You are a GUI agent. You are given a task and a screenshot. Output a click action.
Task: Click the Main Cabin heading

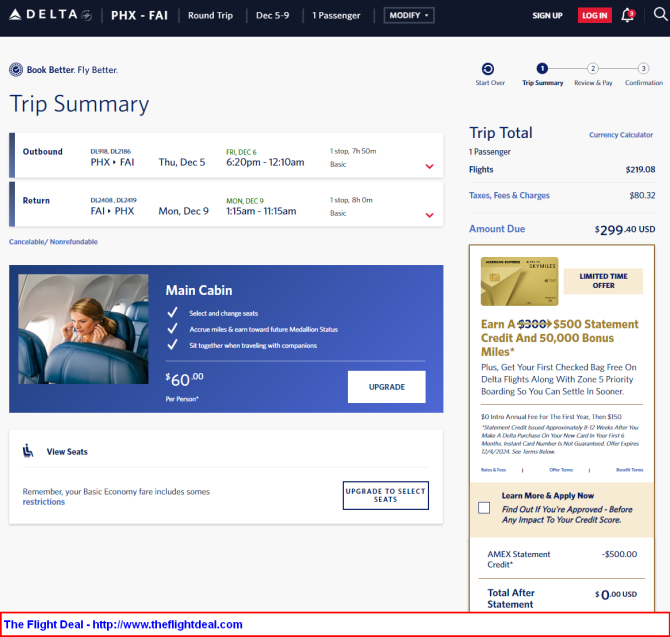pos(199,291)
